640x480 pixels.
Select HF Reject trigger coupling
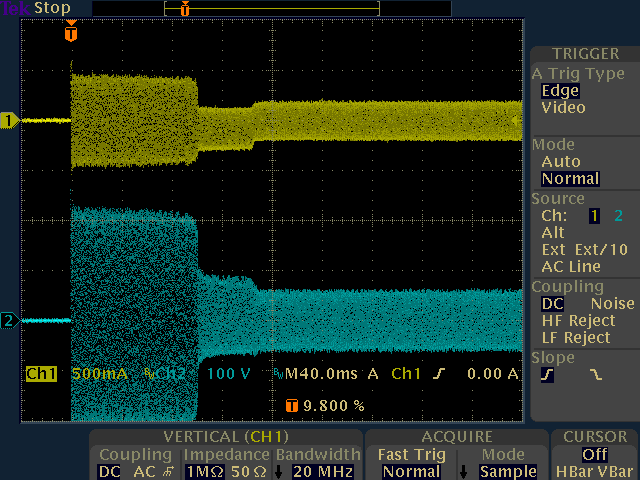pyautogui.click(x=575, y=320)
